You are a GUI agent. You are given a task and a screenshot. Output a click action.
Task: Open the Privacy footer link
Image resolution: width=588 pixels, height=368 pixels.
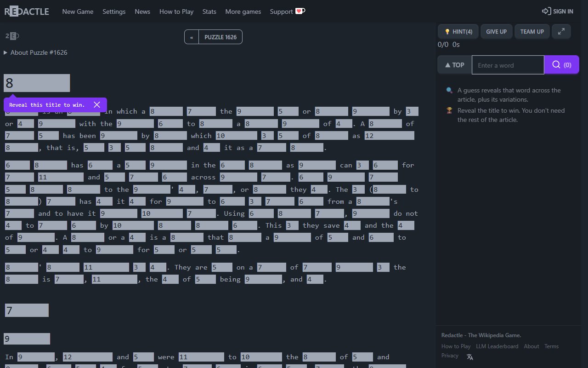(450, 356)
